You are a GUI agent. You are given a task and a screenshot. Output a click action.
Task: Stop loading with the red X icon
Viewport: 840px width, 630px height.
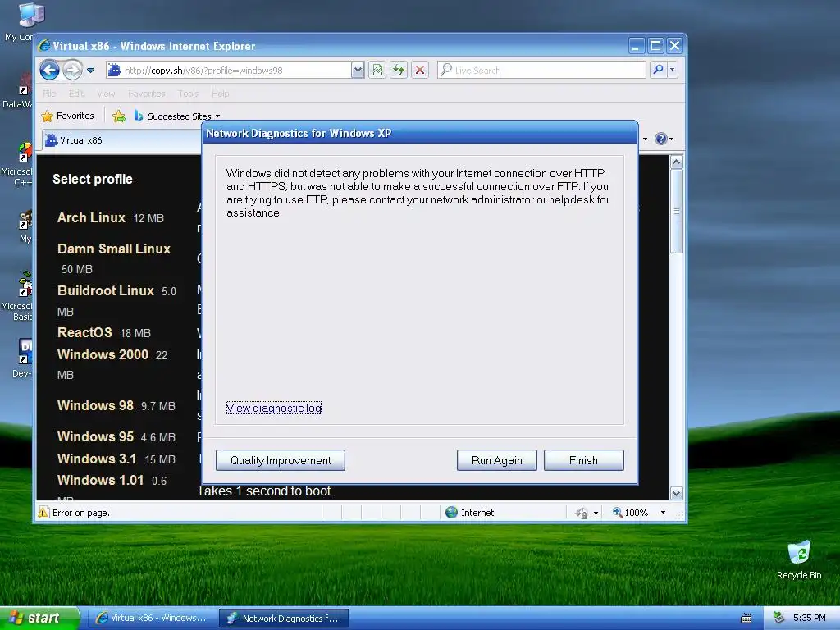[420, 71]
